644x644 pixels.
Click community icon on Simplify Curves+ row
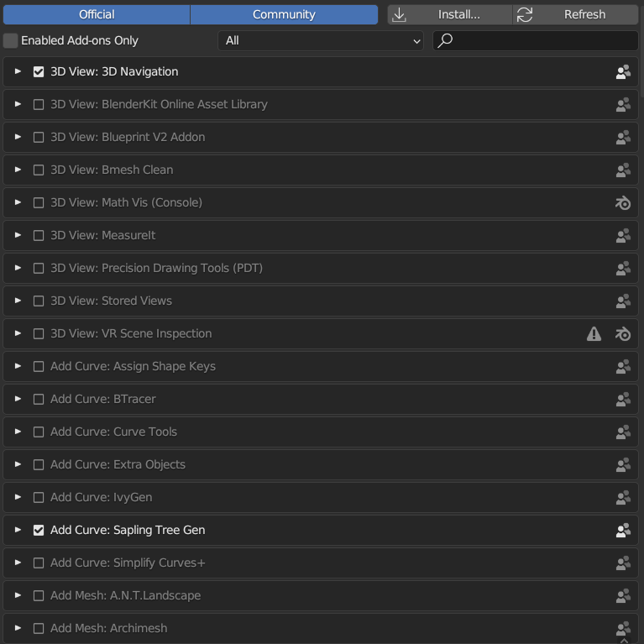tap(623, 563)
